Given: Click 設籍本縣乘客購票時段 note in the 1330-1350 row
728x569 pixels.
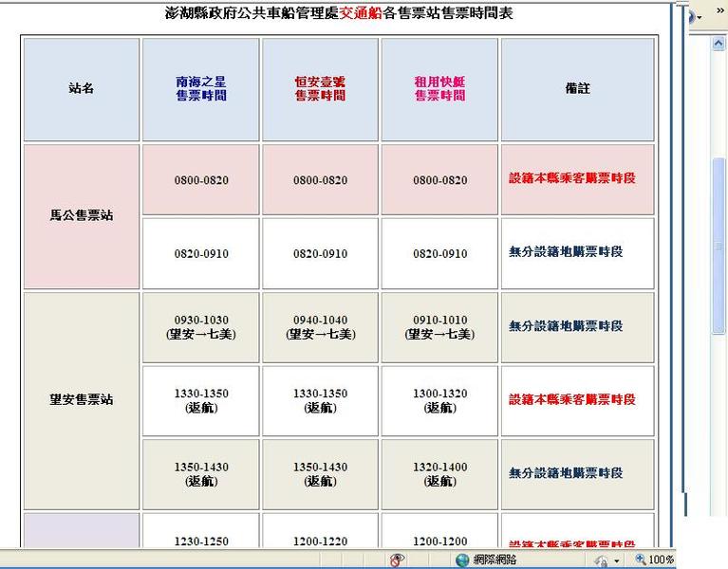Looking at the screenshot, I should [572, 399].
